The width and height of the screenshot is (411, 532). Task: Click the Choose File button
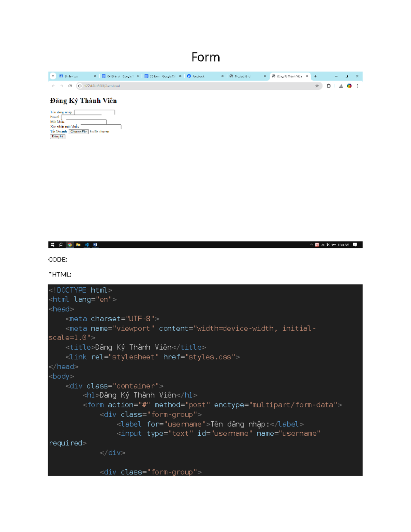click(79, 132)
